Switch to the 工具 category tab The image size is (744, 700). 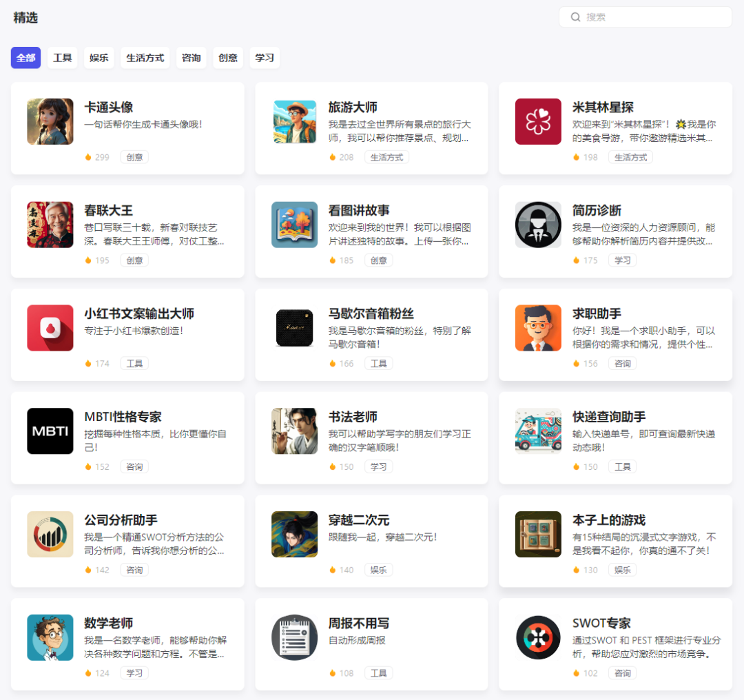tap(62, 58)
